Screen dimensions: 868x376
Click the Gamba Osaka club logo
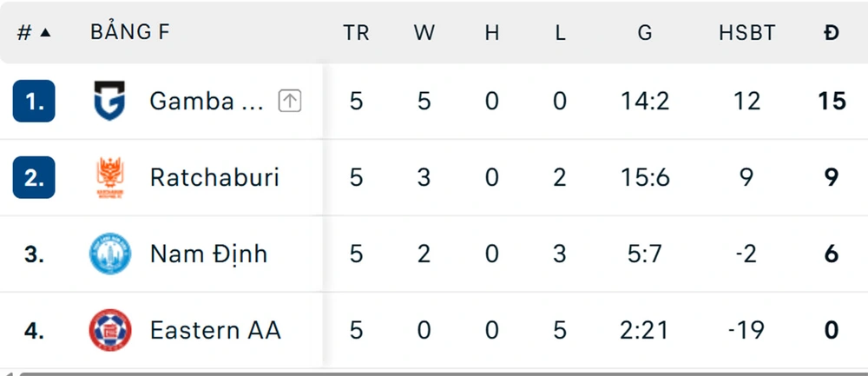109,102
